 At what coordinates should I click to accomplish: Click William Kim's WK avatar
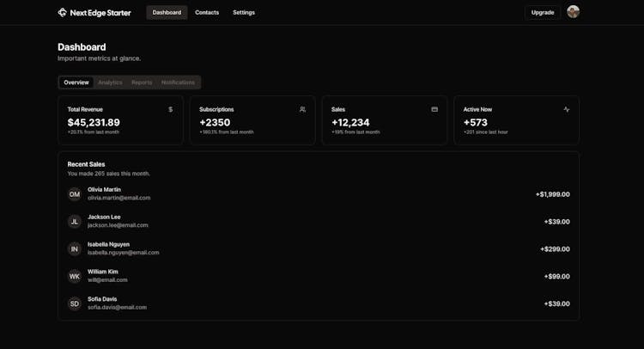75,277
